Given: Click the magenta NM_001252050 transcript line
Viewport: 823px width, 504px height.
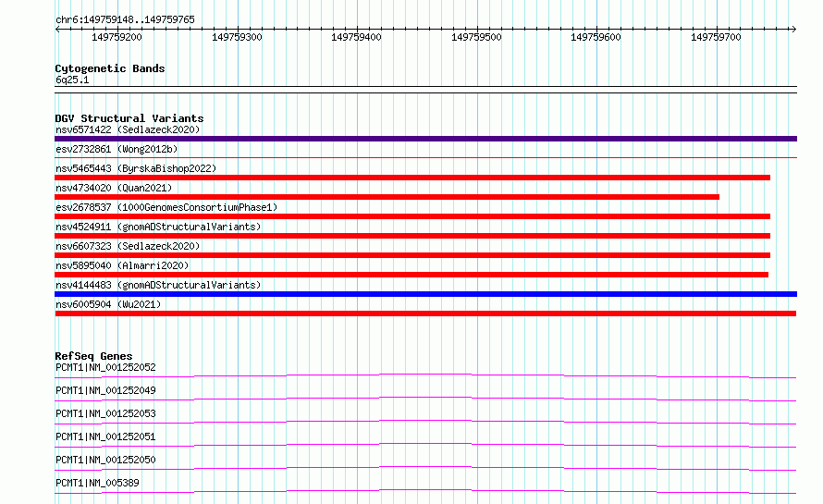Looking at the screenshot, I should (425, 468).
